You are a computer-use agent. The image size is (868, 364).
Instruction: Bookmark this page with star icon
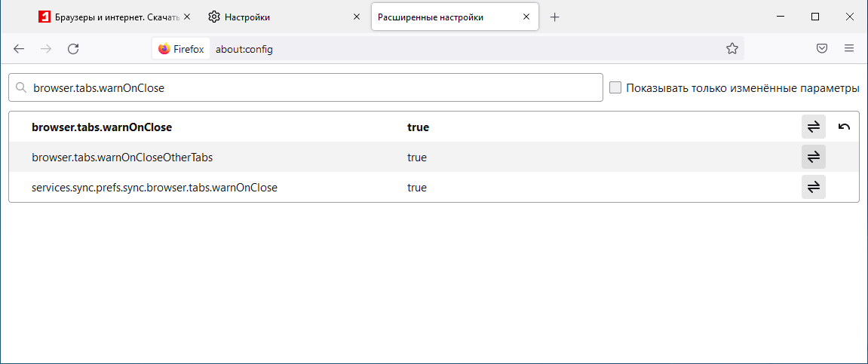tap(732, 49)
